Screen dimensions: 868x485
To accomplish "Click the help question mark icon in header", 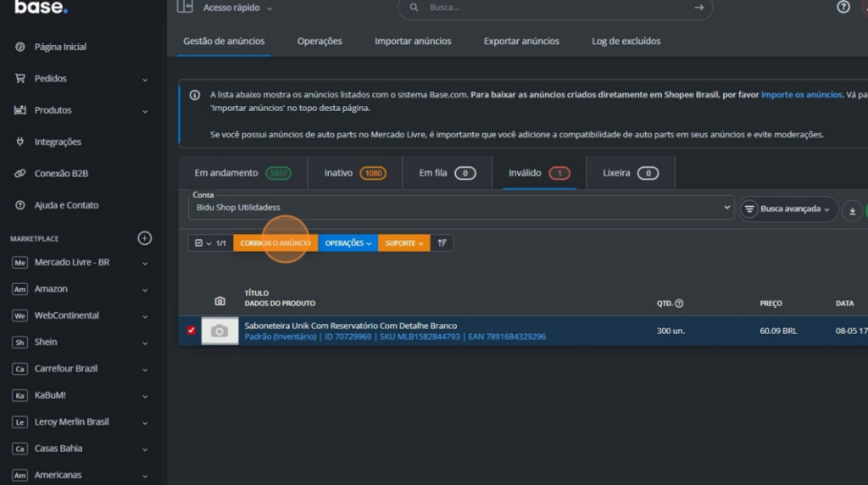I will tap(843, 7).
